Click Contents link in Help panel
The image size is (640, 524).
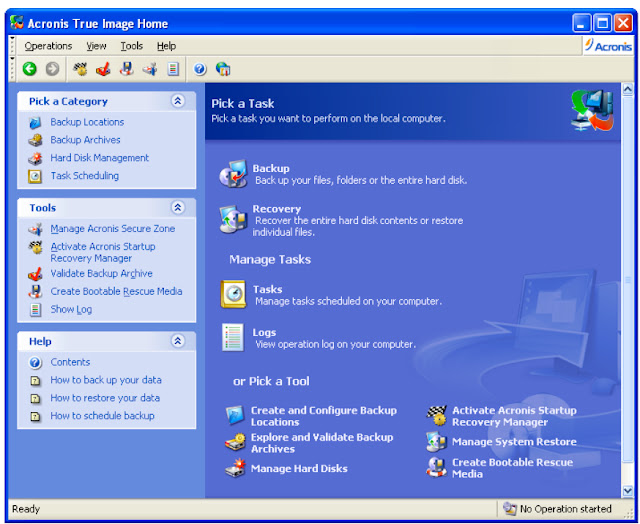coord(70,362)
